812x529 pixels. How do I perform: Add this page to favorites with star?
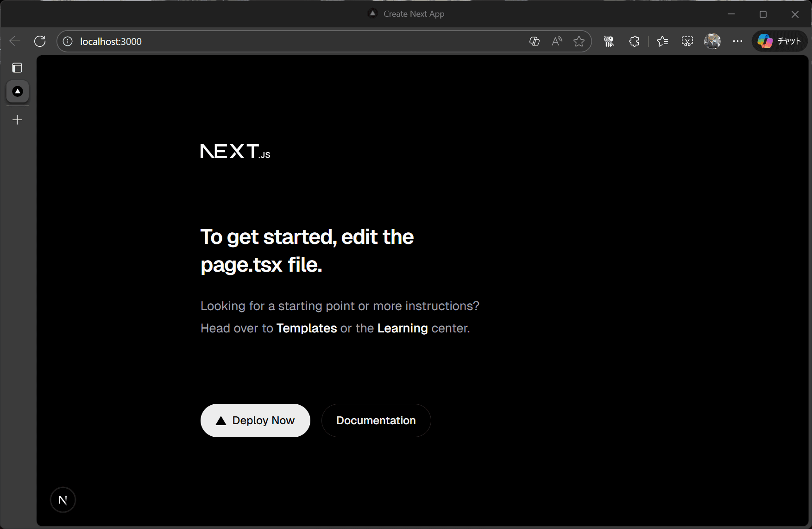[579, 41]
